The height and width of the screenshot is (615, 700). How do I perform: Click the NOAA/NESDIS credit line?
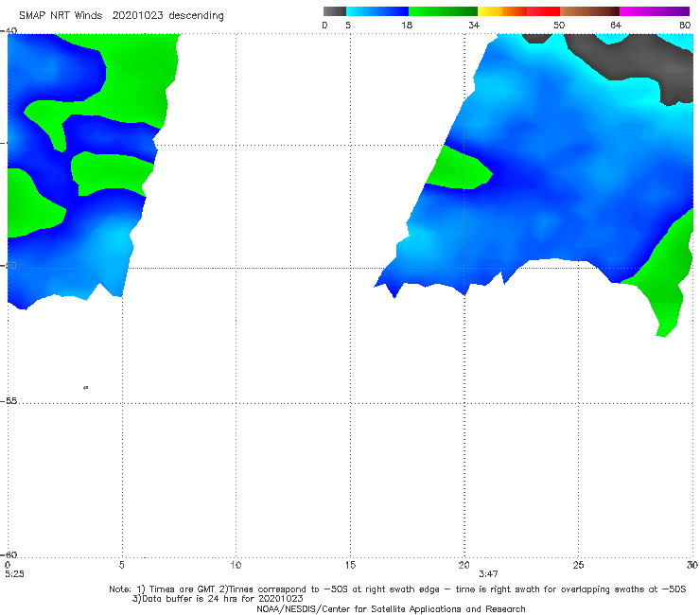391,609
